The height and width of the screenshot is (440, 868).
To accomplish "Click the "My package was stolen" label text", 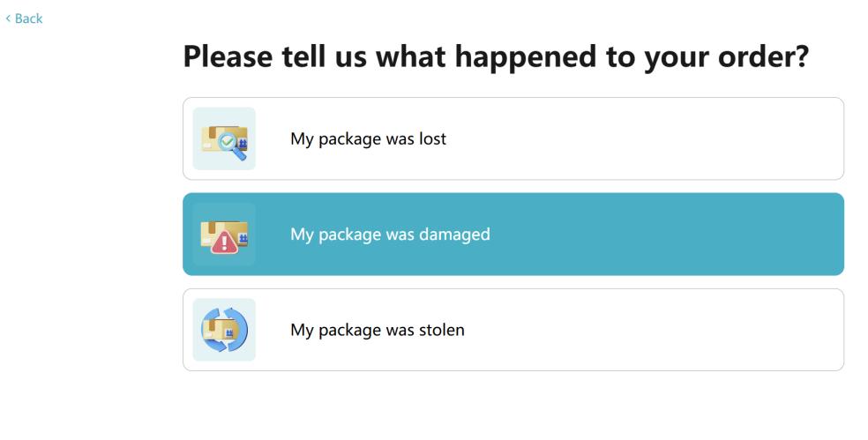I will pos(378,330).
